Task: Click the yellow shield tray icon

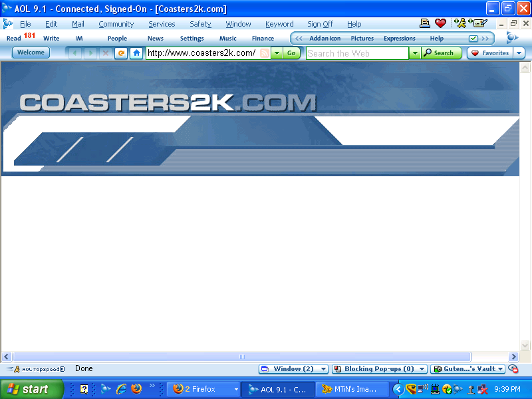Action: coord(411,389)
